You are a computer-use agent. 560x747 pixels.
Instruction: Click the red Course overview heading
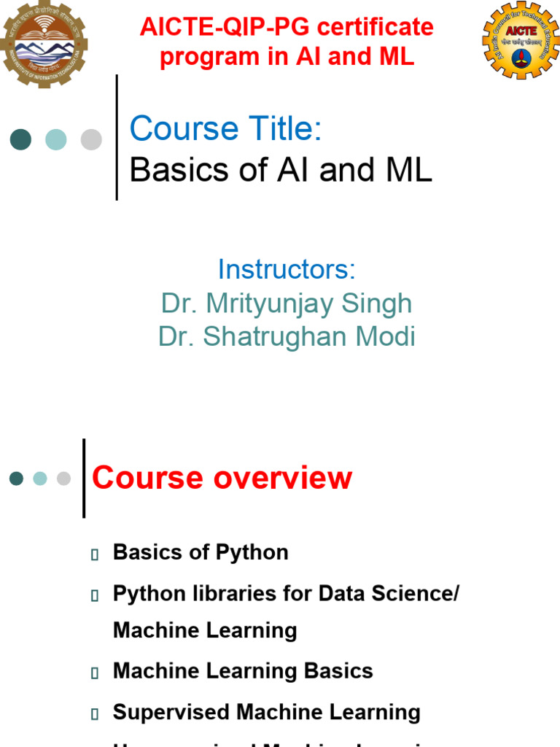pos(222,478)
